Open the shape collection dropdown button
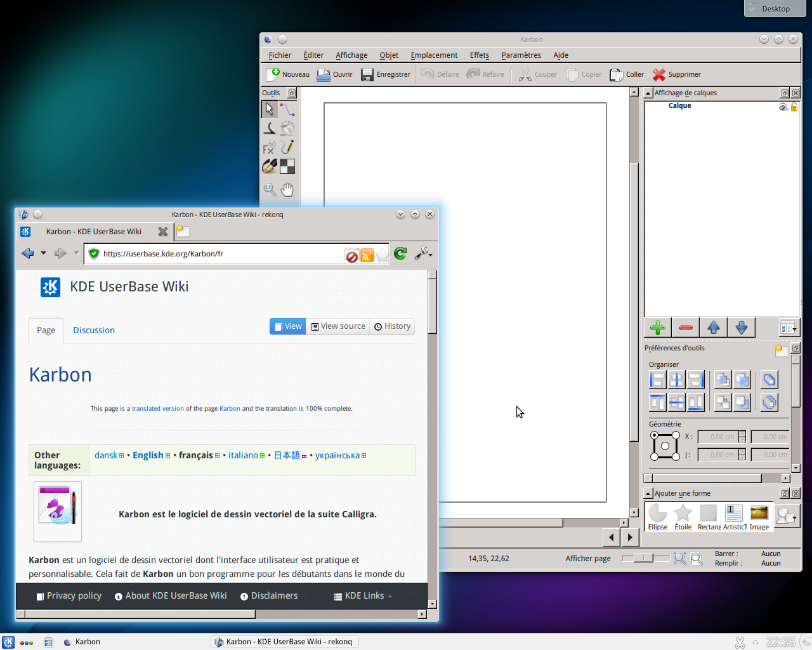 [787, 516]
